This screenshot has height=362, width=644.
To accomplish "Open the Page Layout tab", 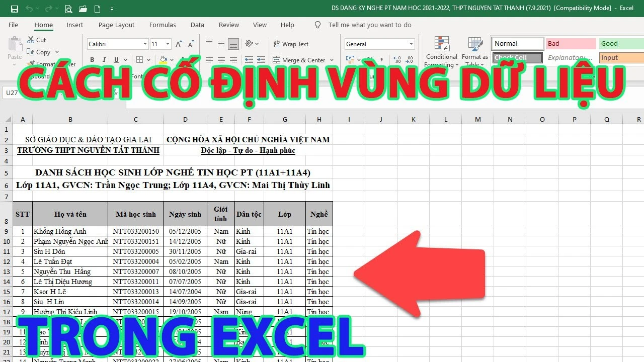I will point(116,25).
